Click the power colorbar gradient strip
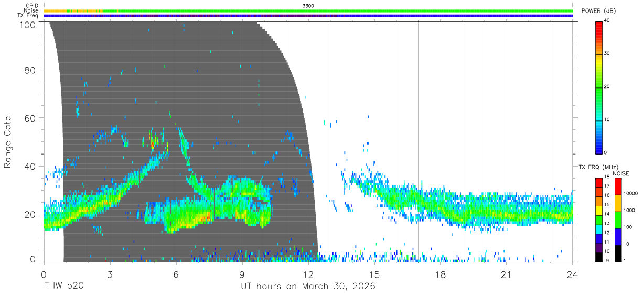 (x=598, y=87)
